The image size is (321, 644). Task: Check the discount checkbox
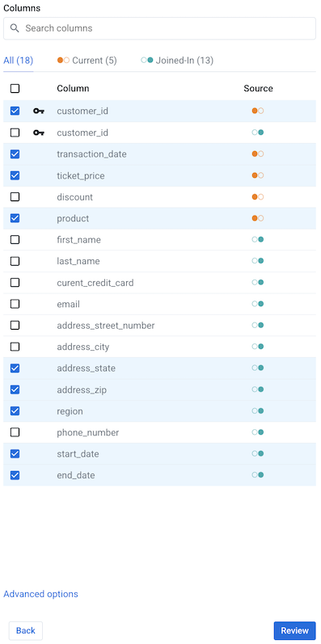click(x=15, y=196)
